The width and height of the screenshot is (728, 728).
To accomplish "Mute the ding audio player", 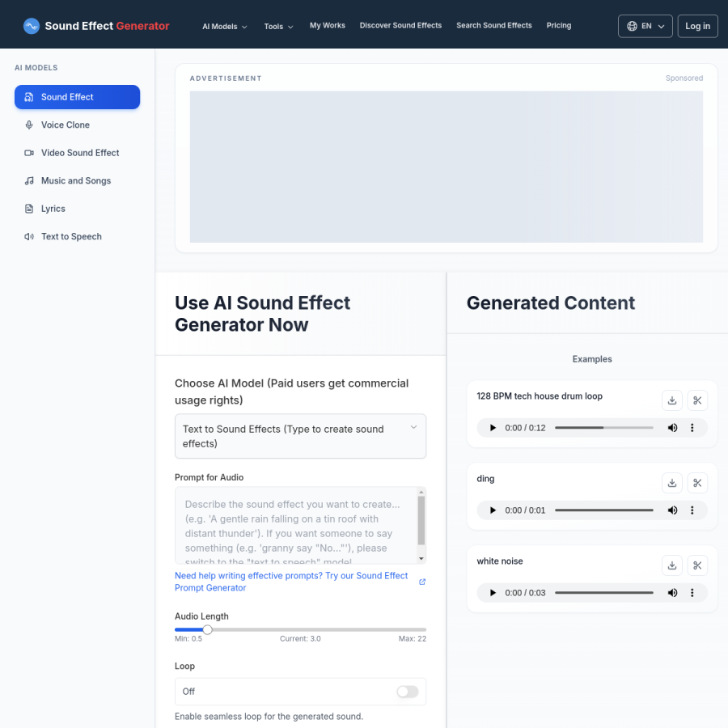I will pos(672,510).
